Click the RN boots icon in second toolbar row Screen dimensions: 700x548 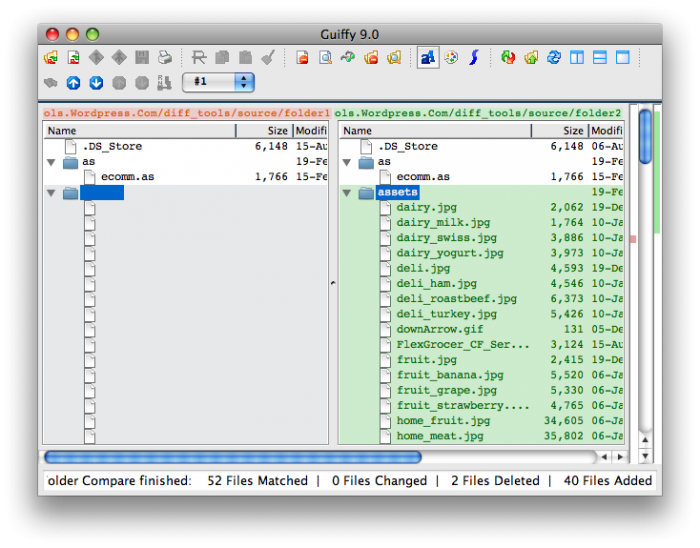[x=164, y=83]
